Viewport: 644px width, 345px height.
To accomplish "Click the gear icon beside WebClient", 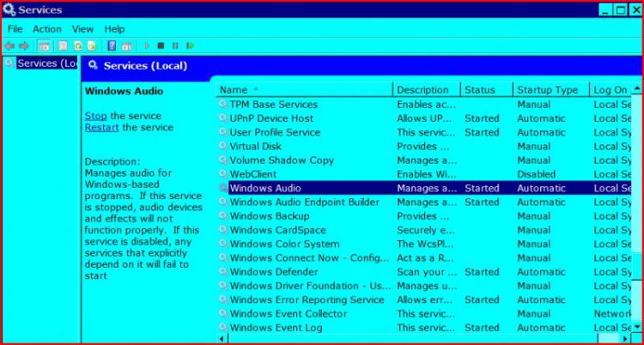I will click(x=223, y=174).
